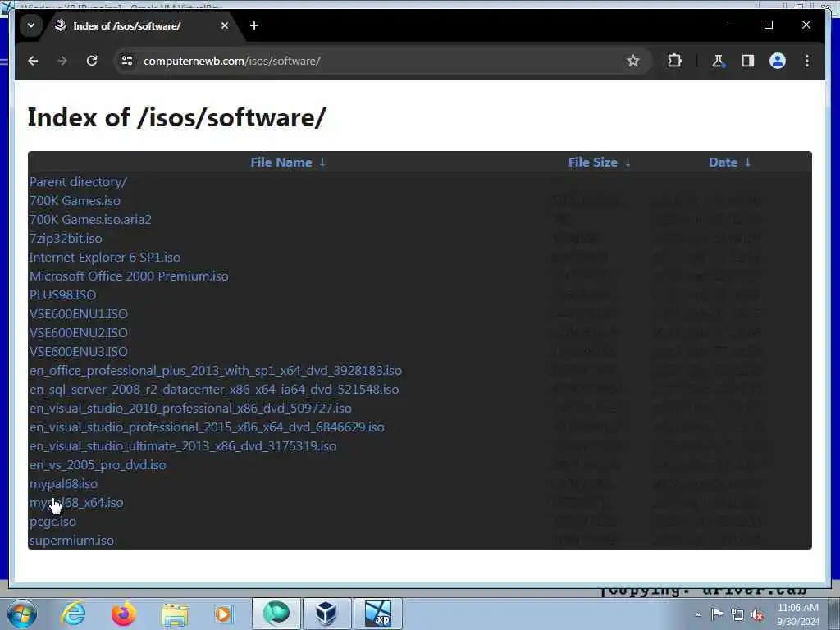The image size is (840, 630).
Task: Open the pcgc.iso link
Action: [x=52, y=522]
